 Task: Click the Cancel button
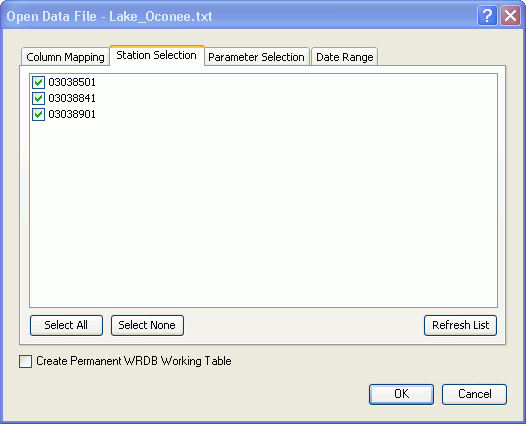pyautogui.click(x=474, y=394)
